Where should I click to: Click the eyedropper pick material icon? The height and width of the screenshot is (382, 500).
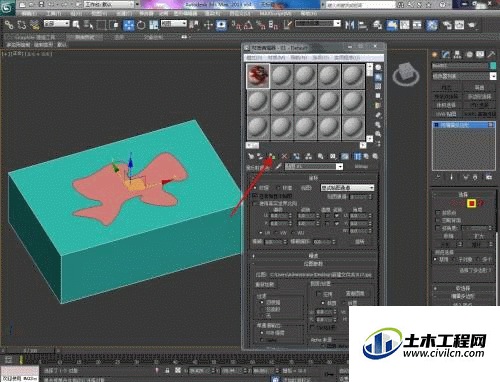pos(278,166)
